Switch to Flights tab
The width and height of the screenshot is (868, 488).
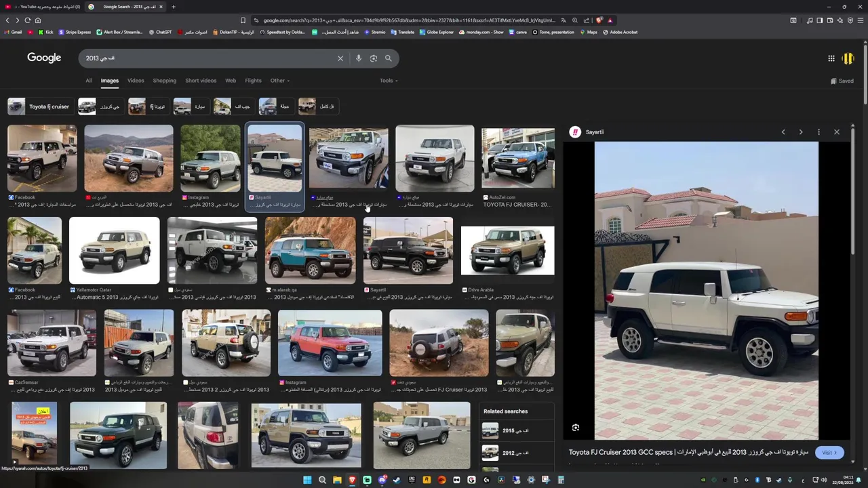[253, 81]
